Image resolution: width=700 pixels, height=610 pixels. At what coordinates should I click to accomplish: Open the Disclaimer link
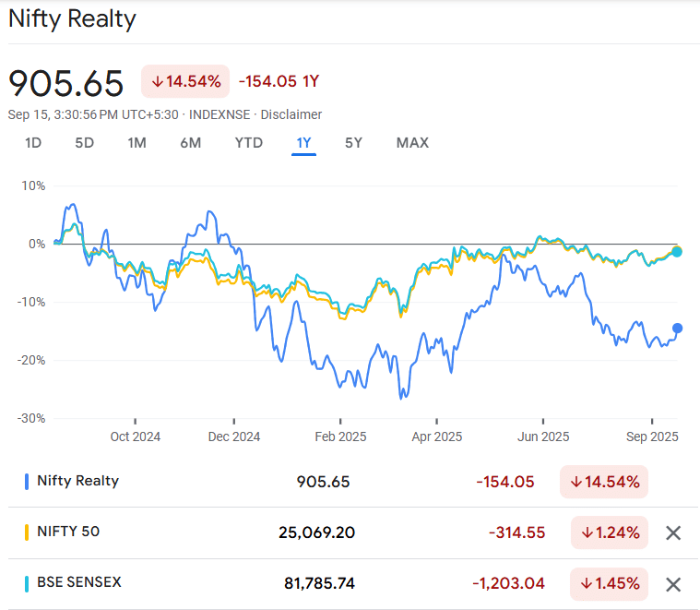pos(291,114)
